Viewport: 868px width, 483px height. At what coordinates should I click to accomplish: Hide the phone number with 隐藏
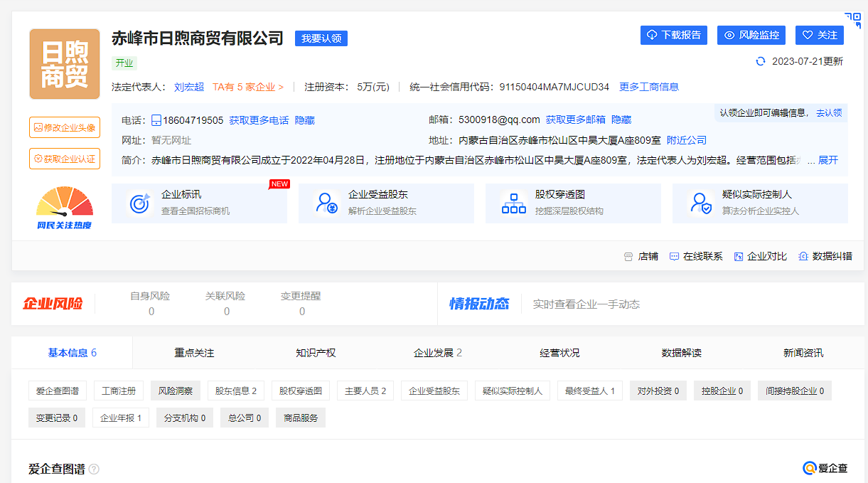[305, 120]
